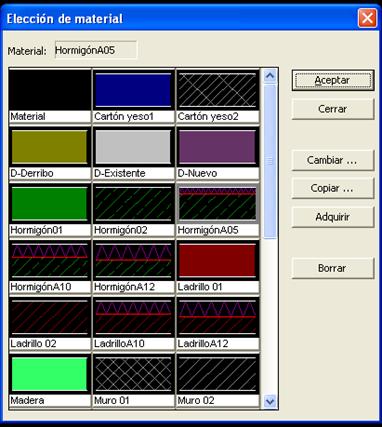Pick the Cartón yeso2 hatched material

point(217,90)
